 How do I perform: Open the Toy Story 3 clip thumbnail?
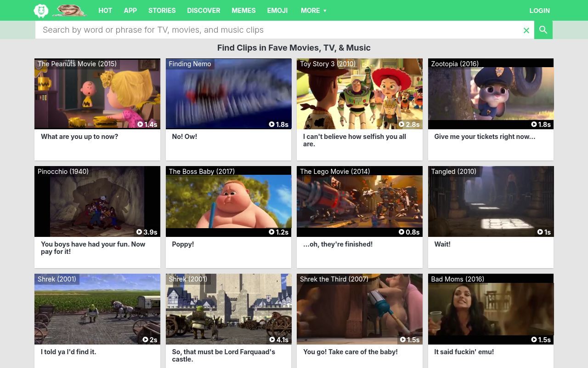pos(360,94)
